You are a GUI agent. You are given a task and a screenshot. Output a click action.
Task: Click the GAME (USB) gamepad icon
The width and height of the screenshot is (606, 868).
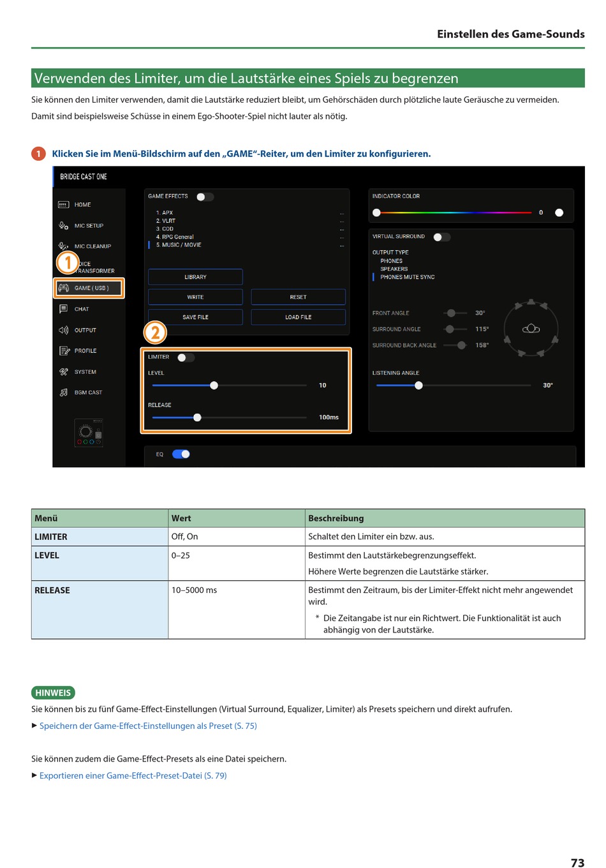[x=64, y=288]
